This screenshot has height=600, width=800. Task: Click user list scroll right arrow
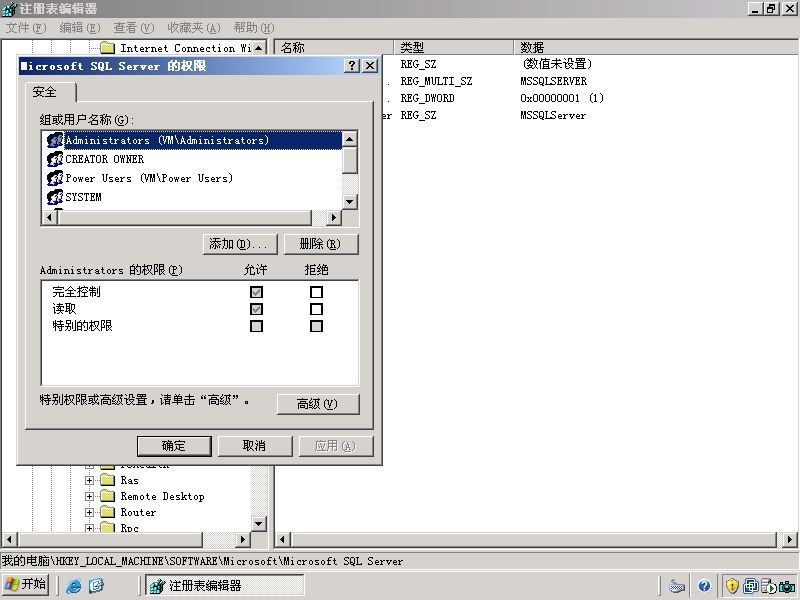334,217
